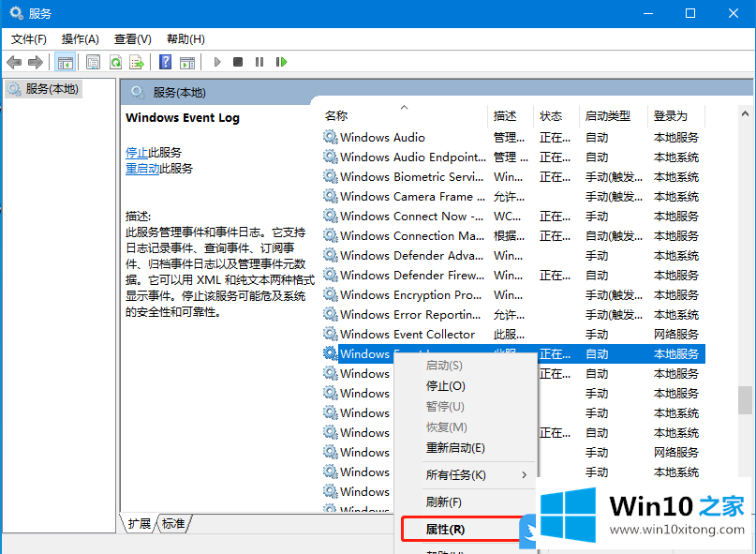
Task: Select Windows Audio Endpoint service row
Action: click(512, 157)
